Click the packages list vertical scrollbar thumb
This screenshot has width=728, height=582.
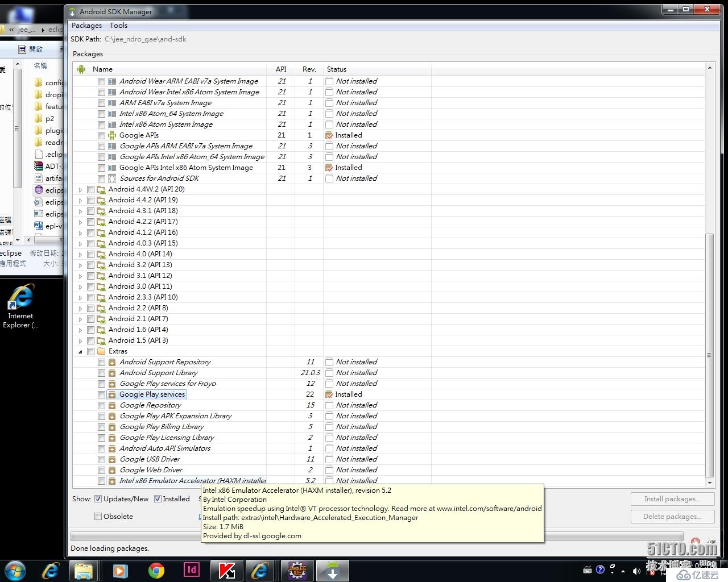tap(709, 355)
